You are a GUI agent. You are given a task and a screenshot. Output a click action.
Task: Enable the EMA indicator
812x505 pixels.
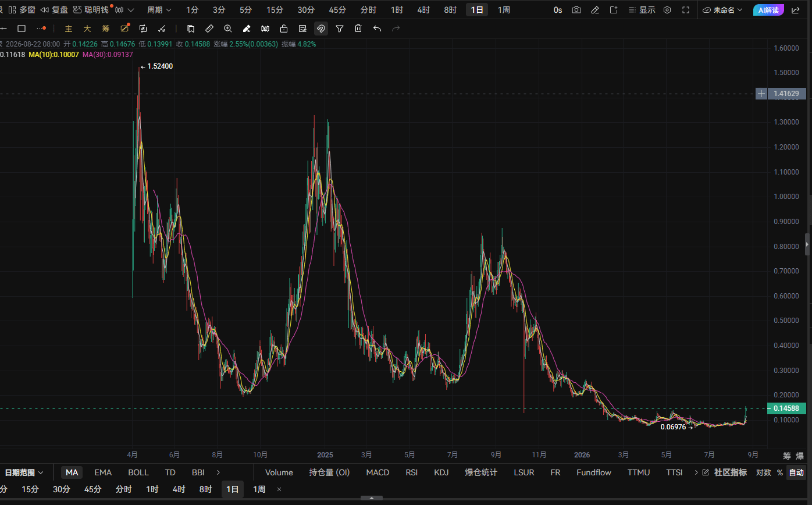coord(103,472)
